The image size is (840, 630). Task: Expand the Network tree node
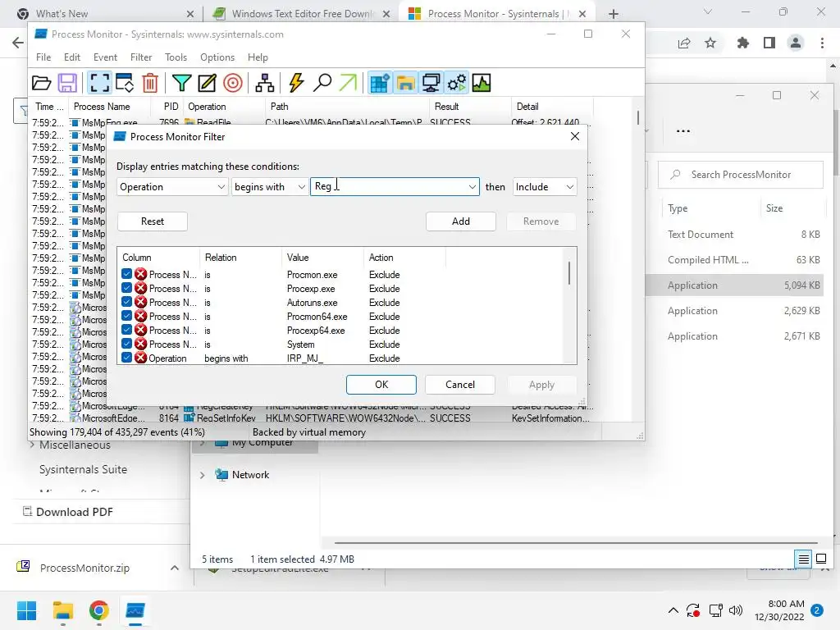(x=203, y=475)
